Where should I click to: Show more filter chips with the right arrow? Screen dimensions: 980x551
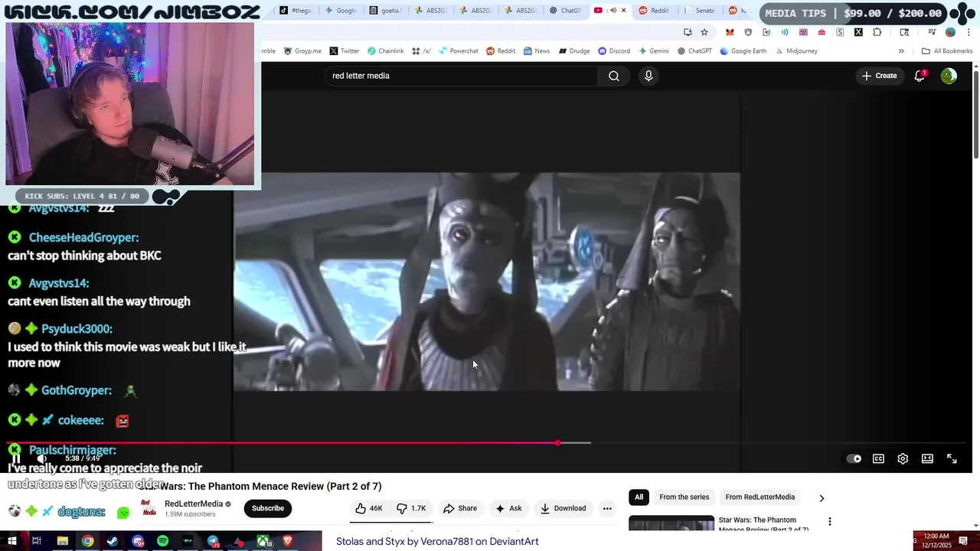822,497
